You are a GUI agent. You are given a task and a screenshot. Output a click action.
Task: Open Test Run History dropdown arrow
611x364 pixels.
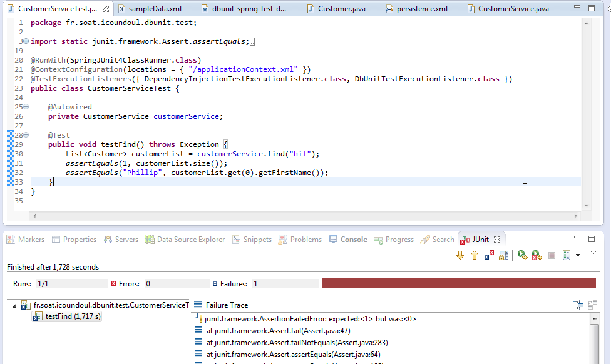click(x=577, y=255)
